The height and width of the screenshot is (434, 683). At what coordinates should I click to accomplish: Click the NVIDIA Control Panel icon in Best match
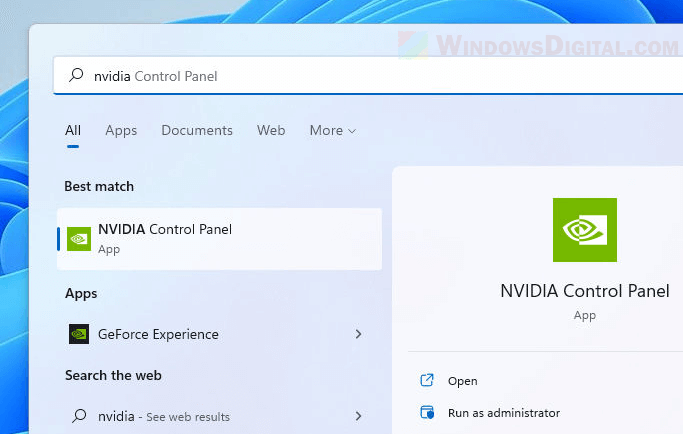click(79, 239)
